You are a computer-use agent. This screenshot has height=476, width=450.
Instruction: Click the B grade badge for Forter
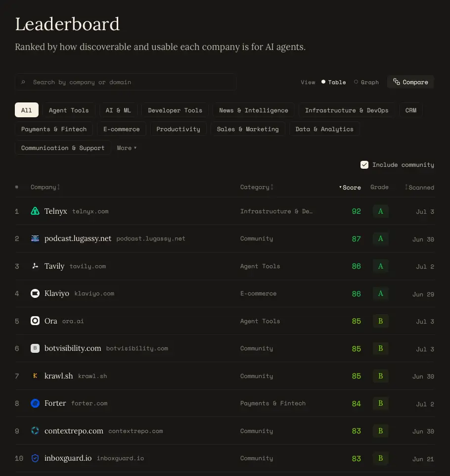tap(380, 403)
